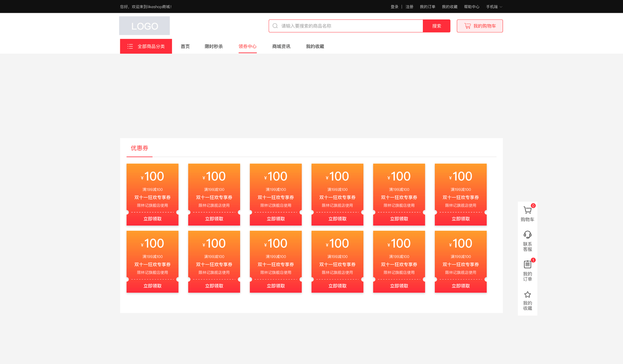
Task: Click the 登录 link in top bar
Action: (x=394, y=7)
